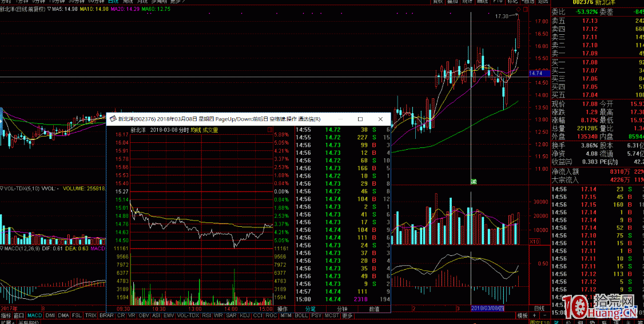Select the WR indicator
The height and width of the screenshot is (324, 644).
pos(218,315)
